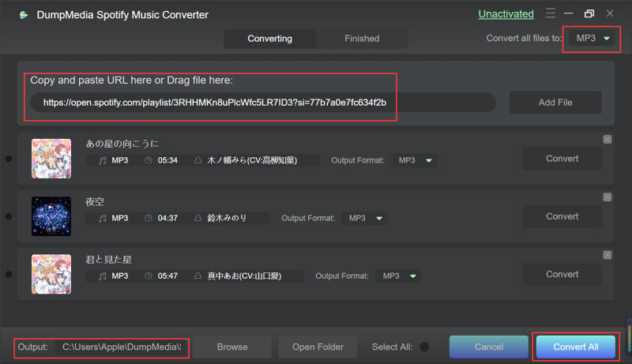This screenshot has width=632, height=364.
Task: Switch to the Converting tab
Action: coord(269,39)
